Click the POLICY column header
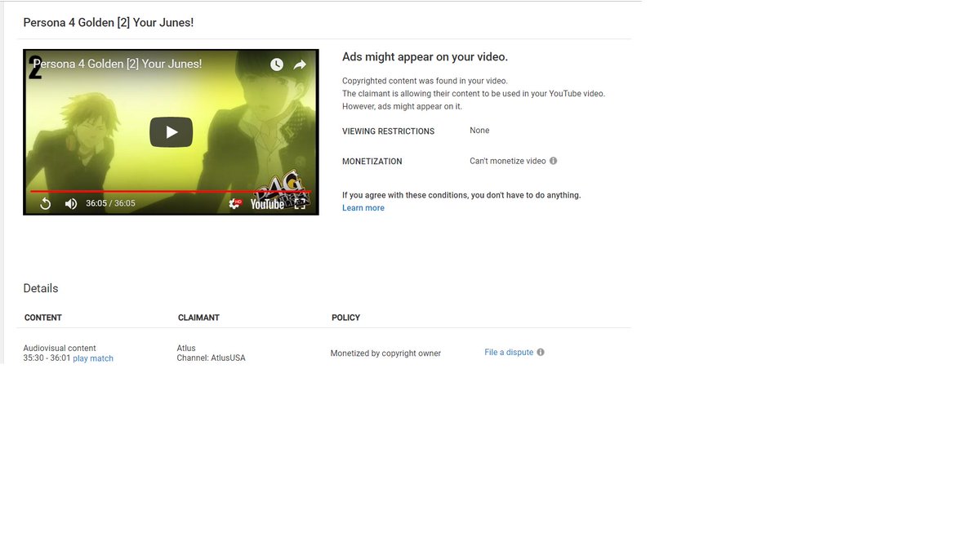 click(345, 318)
